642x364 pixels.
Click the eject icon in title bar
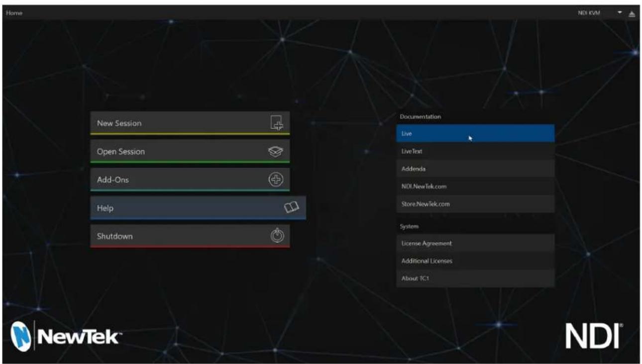[x=632, y=13]
